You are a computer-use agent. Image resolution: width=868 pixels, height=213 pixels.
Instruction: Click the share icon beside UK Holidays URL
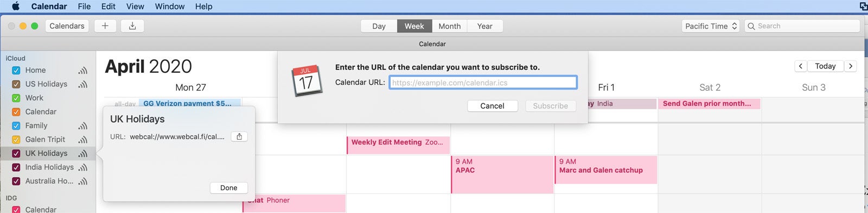click(239, 137)
